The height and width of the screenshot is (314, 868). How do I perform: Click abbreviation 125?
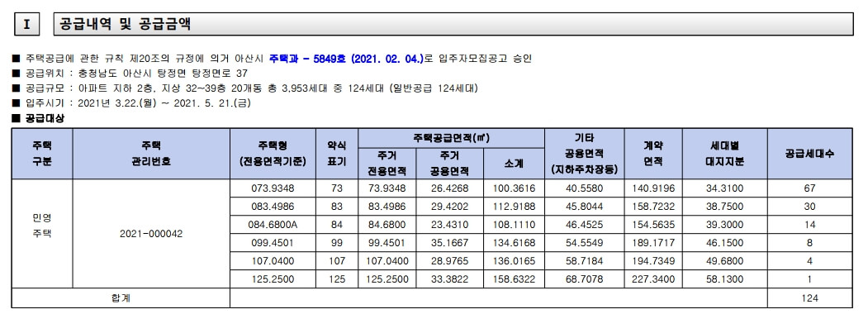(337, 279)
